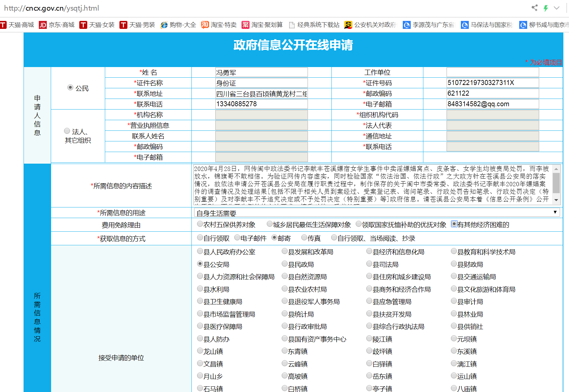Select 东青镇 radio button
Image resolution: width=569 pixels, height=392 pixels.
285,351
